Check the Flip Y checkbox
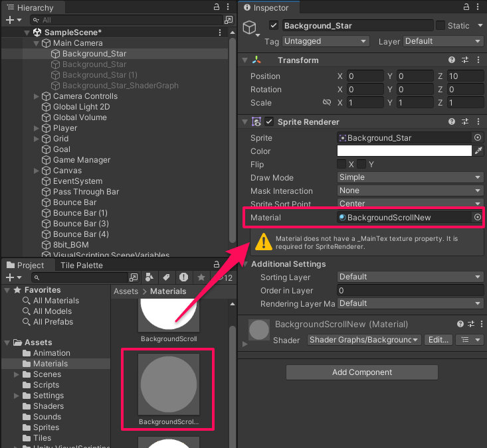The height and width of the screenshot is (448, 487). tap(361, 164)
